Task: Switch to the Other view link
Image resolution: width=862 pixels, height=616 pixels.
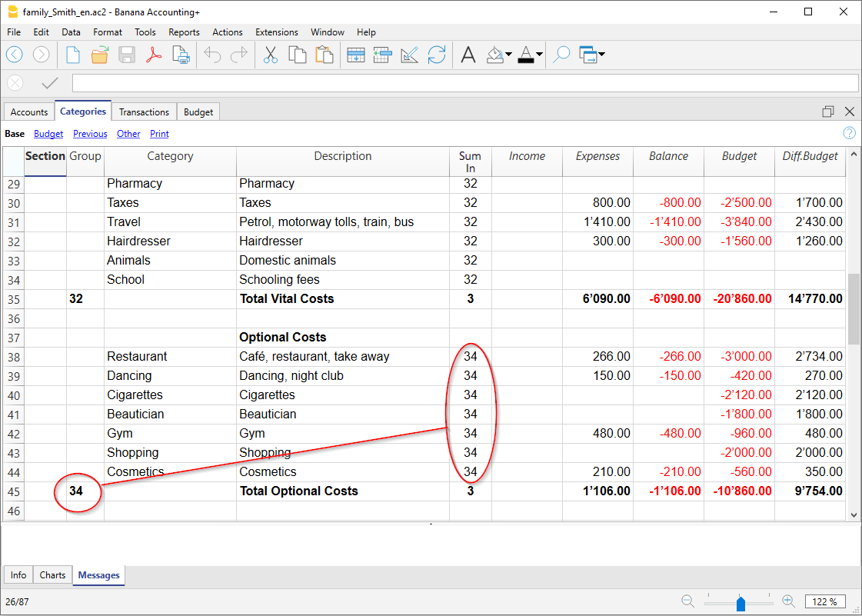Action: [128, 134]
